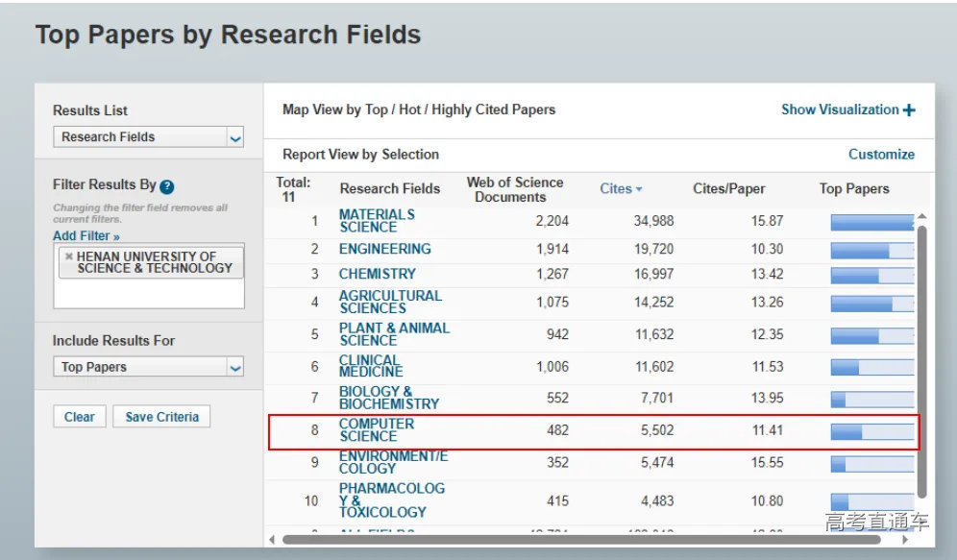Open the Include Results For dropdown
Viewport: 957px width, 560px height.
tap(148, 367)
